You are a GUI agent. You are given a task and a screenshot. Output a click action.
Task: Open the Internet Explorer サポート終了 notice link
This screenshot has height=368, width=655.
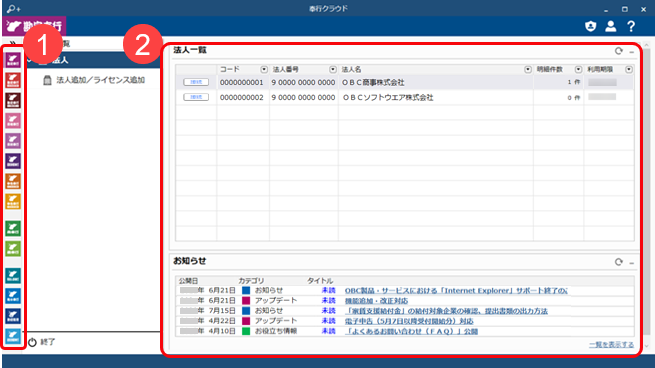point(456,290)
